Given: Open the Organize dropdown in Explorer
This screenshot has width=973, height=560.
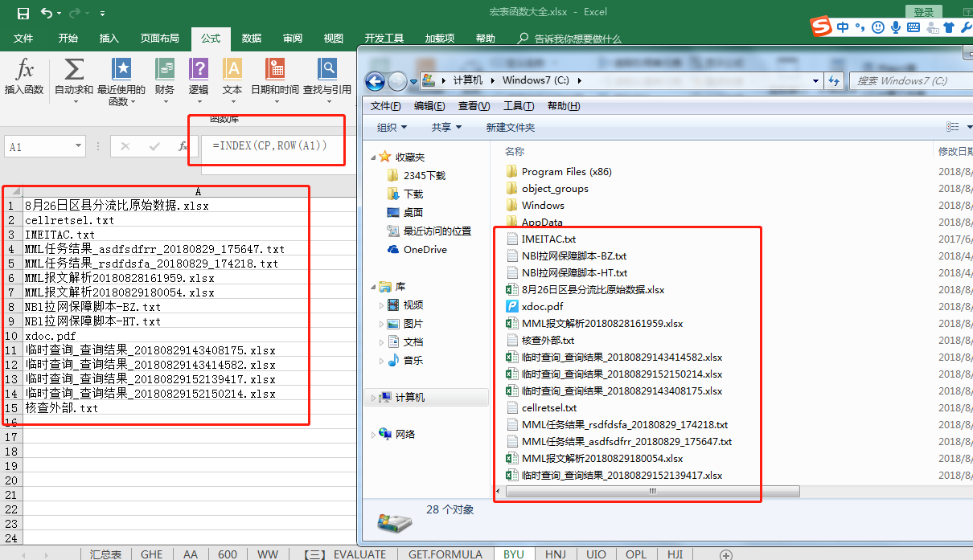Looking at the screenshot, I should pos(392,127).
